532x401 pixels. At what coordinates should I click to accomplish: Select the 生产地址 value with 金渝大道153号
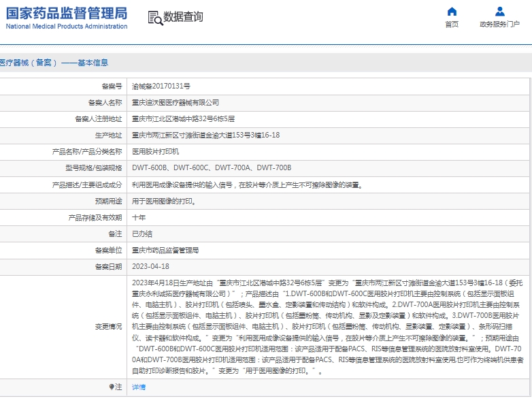206,135
